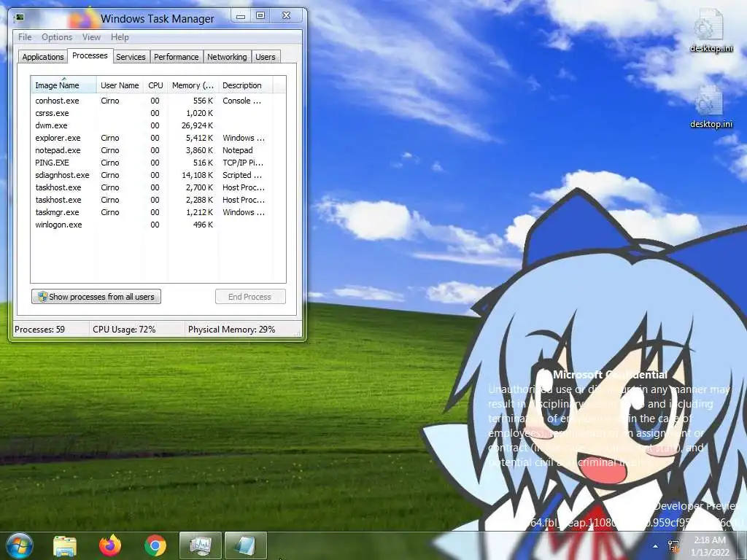
Task: Click the network tray icon
Action: pyautogui.click(x=673, y=546)
